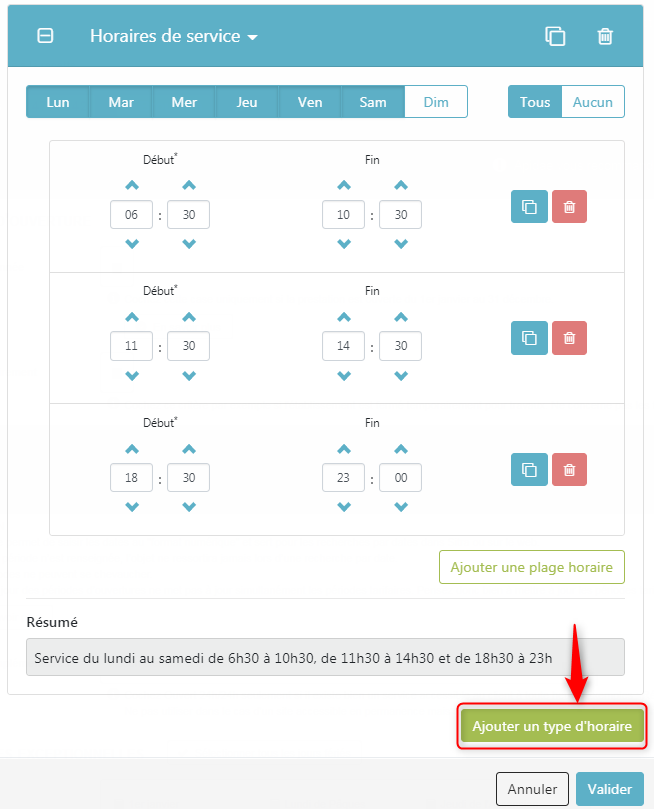The height and width of the screenshot is (809, 654).
Task: Decrease end hour of 23:00 slot
Action: pyautogui.click(x=344, y=507)
